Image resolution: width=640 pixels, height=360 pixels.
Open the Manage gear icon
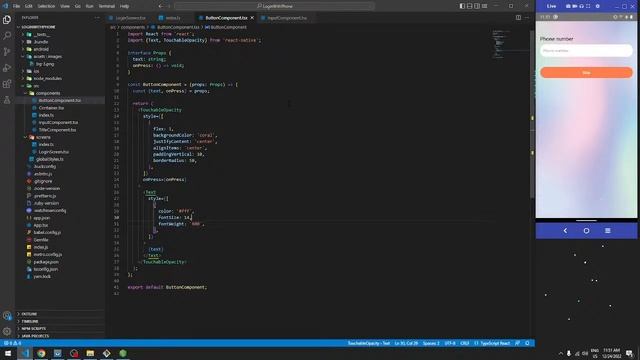7,331
